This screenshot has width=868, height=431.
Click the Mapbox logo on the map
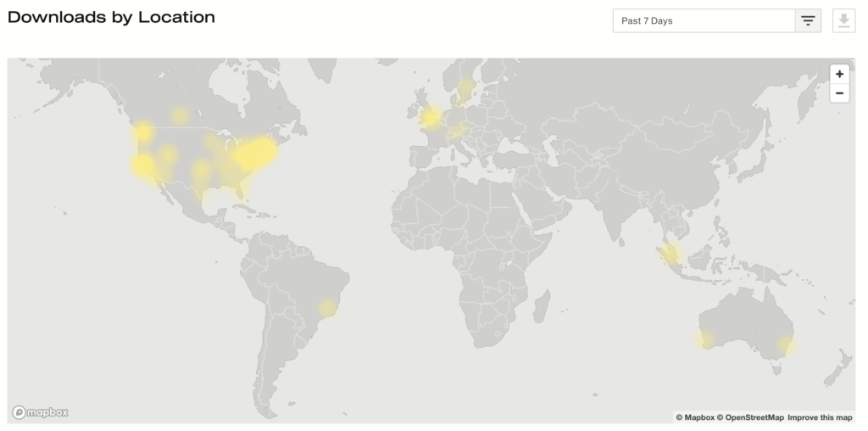41,412
